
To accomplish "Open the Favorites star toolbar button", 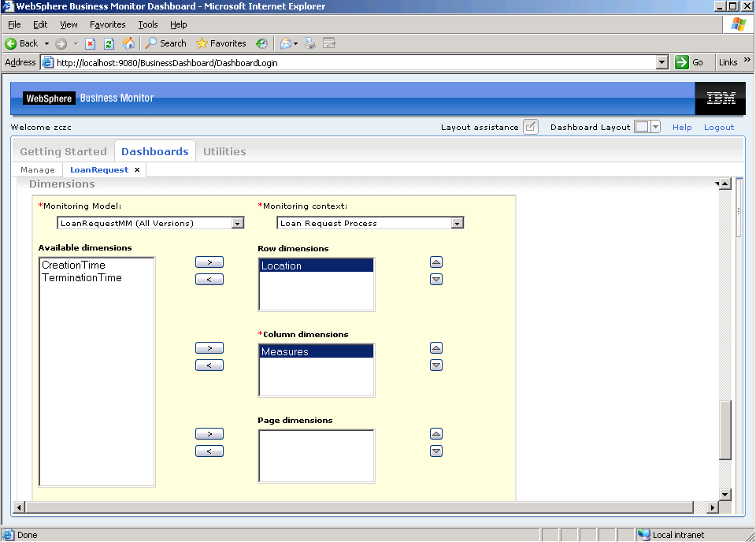I will click(221, 43).
